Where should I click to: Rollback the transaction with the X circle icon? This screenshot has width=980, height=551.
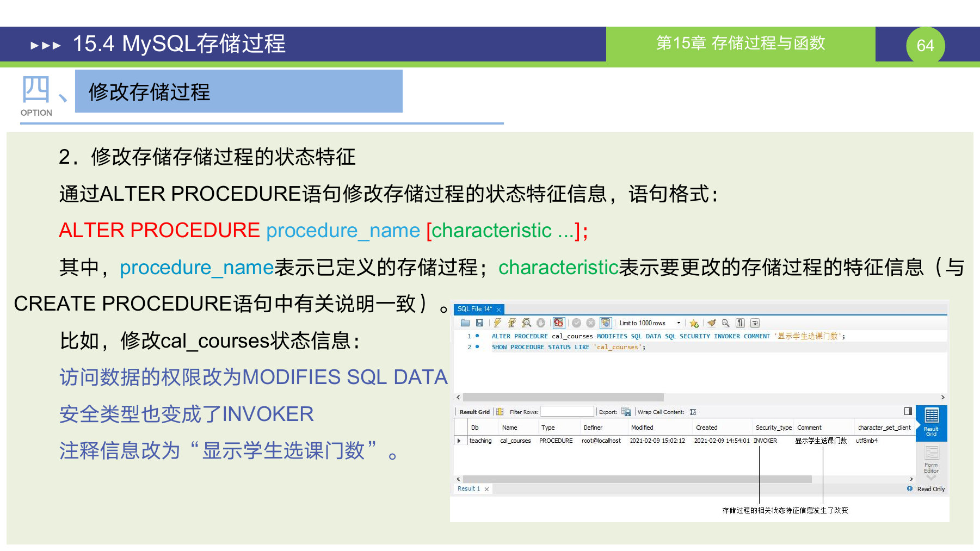(x=590, y=323)
